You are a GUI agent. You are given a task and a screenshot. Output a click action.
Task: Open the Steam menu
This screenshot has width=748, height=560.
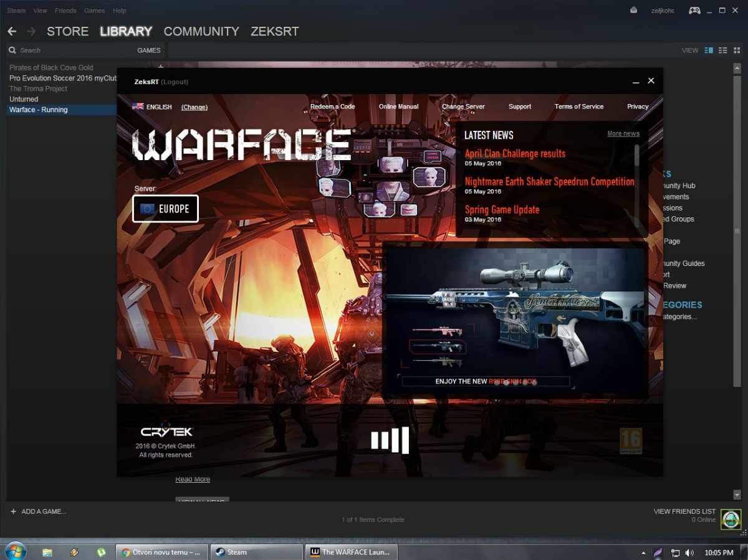[x=16, y=11]
